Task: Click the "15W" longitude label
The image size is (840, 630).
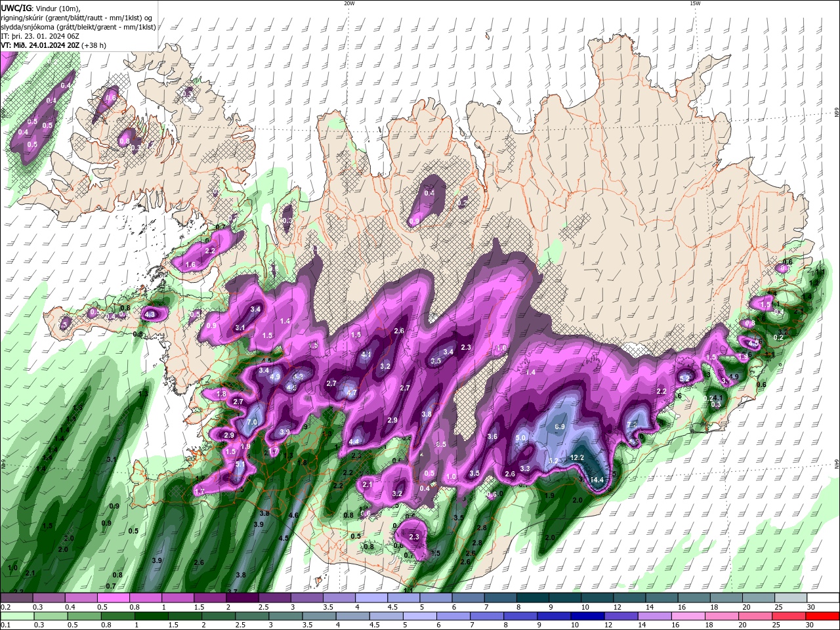Action: point(694,3)
